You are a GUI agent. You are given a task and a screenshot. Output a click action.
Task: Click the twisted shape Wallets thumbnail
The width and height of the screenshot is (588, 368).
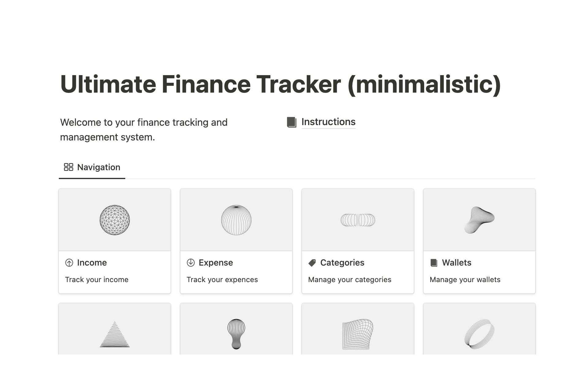click(479, 220)
